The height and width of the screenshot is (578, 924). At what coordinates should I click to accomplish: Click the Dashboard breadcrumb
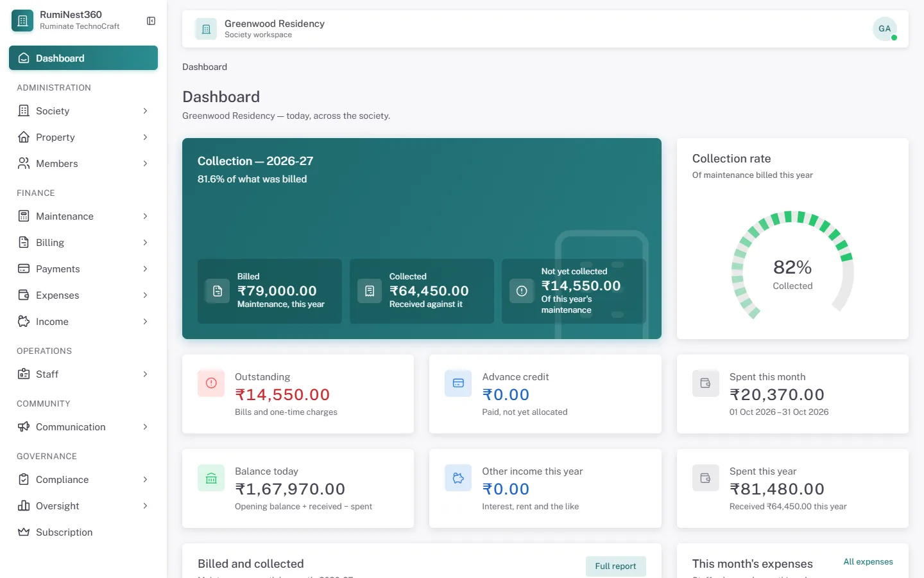pos(205,67)
